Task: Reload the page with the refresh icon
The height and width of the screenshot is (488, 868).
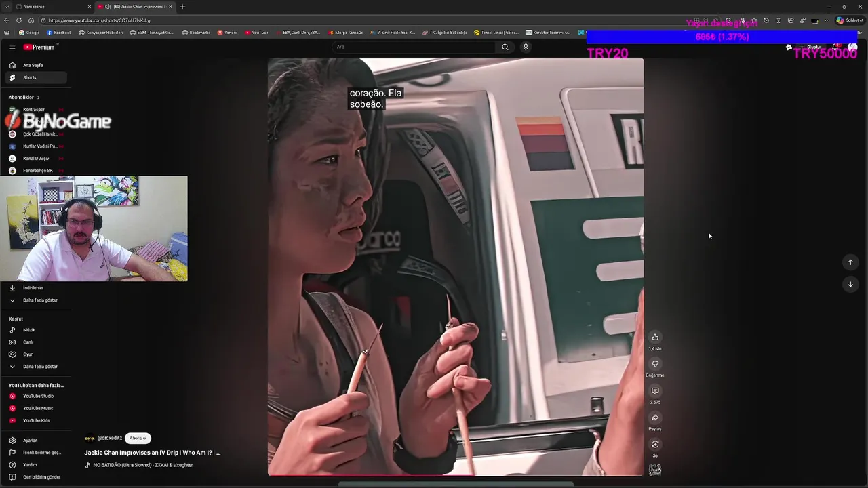Action: [x=19, y=20]
